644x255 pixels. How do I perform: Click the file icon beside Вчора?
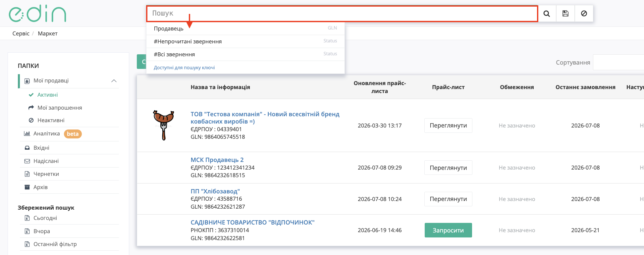27,231
